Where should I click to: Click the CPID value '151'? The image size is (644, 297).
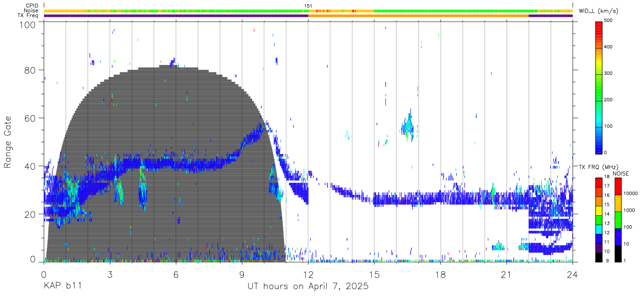[x=308, y=6]
